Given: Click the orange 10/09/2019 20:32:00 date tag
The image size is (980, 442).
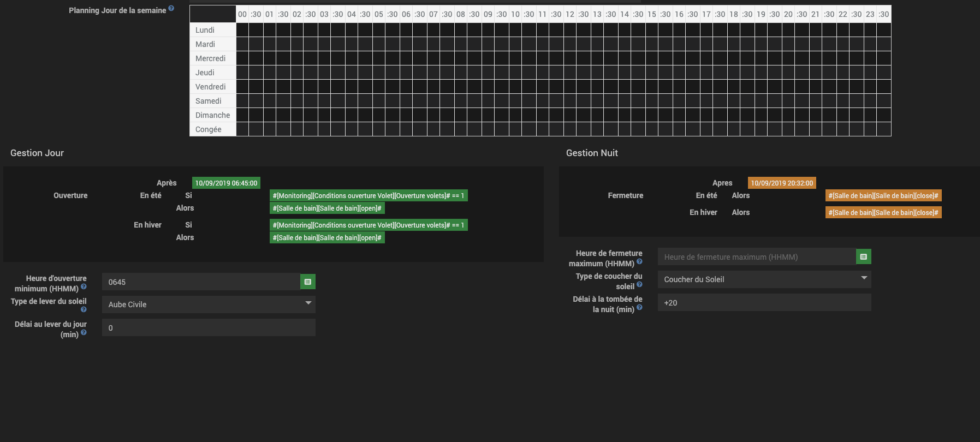Looking at the screenshot, I should tap(782, 183).
